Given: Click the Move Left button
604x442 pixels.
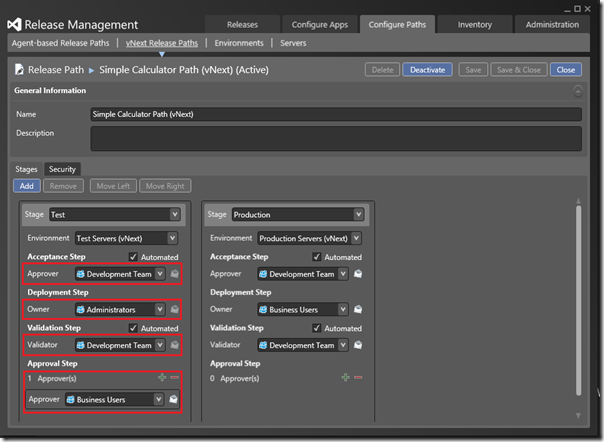Looking at the screenshot, I should click(113, 186).
